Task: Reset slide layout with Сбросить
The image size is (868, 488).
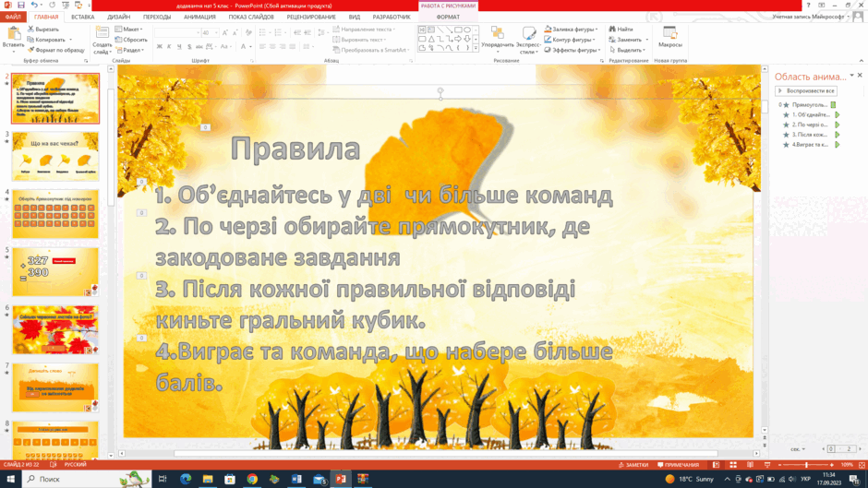Action: [131, 40]
